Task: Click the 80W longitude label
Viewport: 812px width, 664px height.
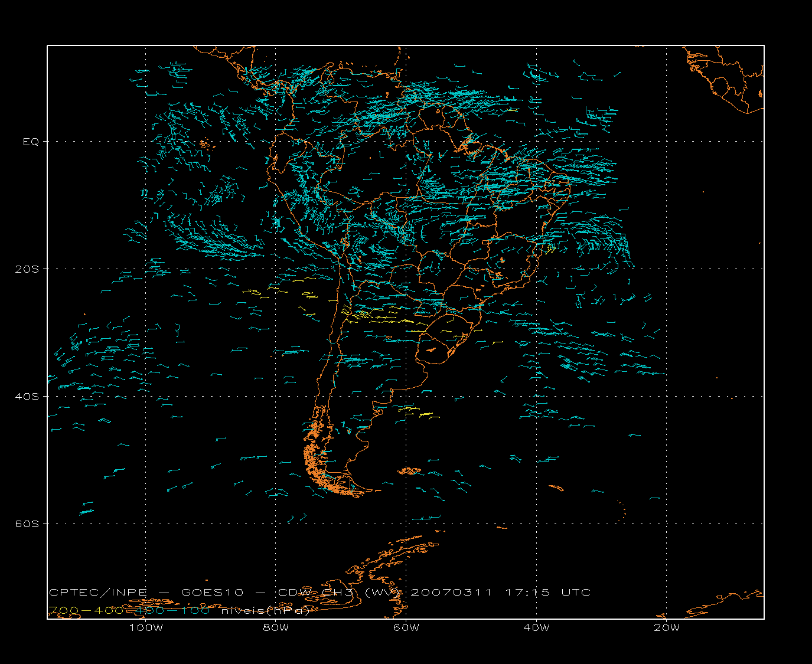Action: click(x=276, y=627)
